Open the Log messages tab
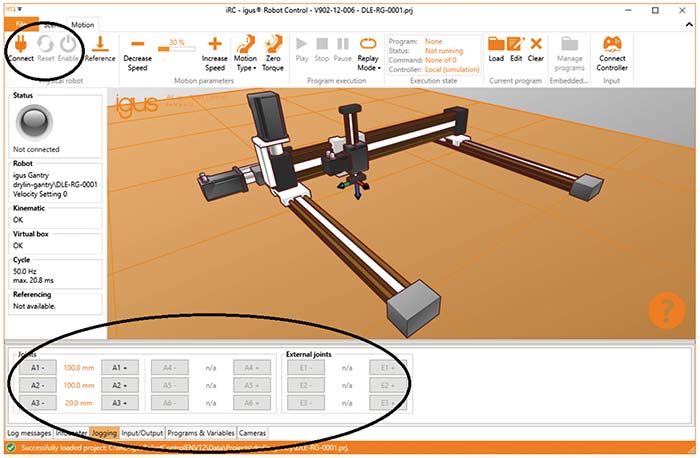Image resolution: width=700 pixels, height=458 pixels. 29,433
